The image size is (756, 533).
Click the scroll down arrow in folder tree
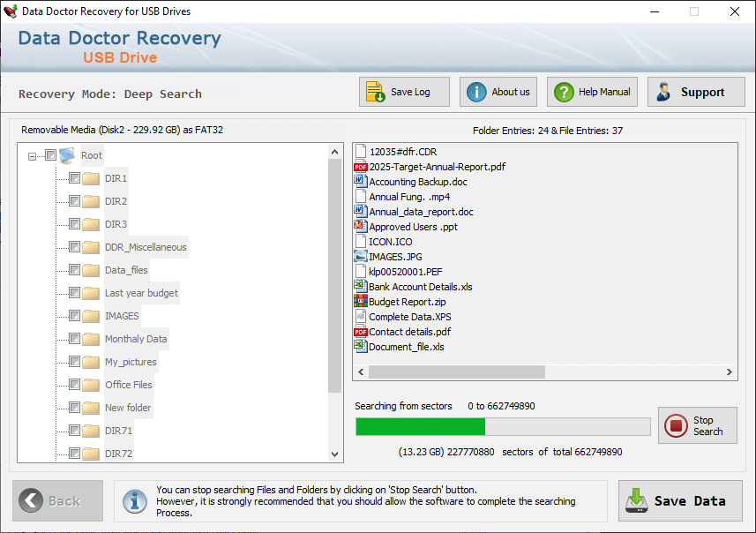(x=334, y=454)
